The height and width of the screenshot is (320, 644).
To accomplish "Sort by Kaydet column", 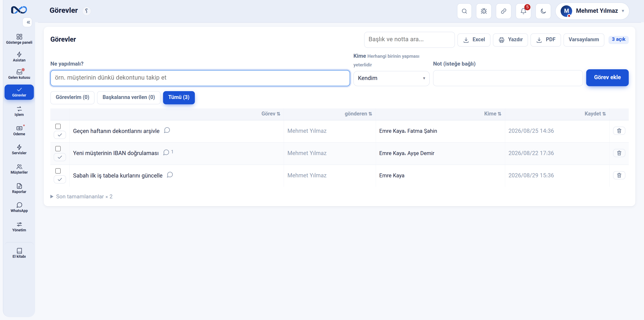I will pos(595,114).
